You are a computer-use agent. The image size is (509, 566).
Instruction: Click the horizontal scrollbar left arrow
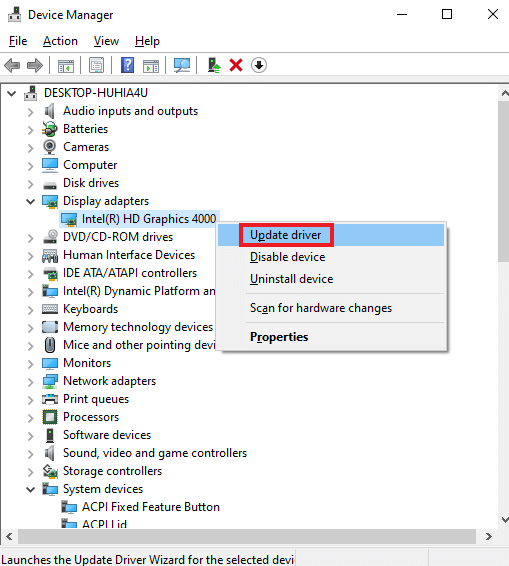pyautogui.click(x=9, y=537)
